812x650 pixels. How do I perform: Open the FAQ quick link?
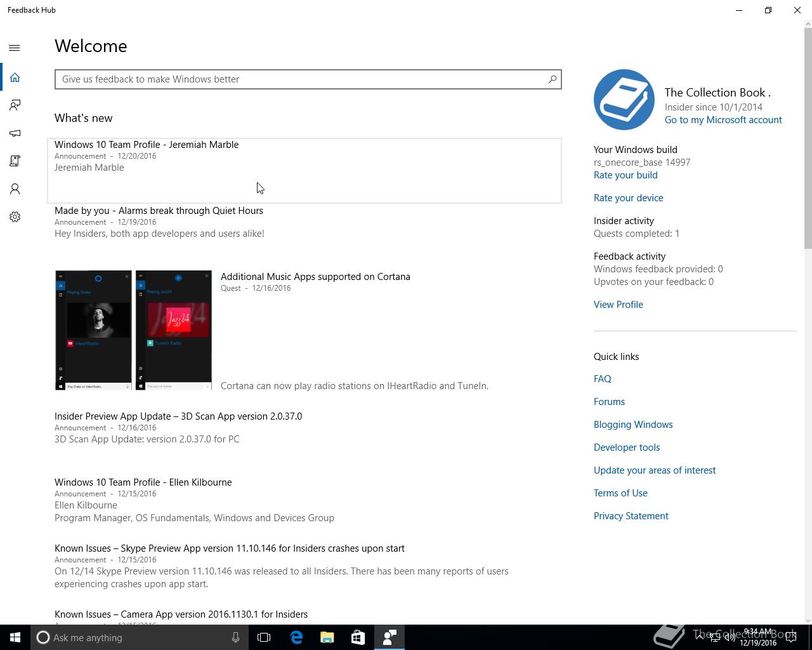pos(603,379)
